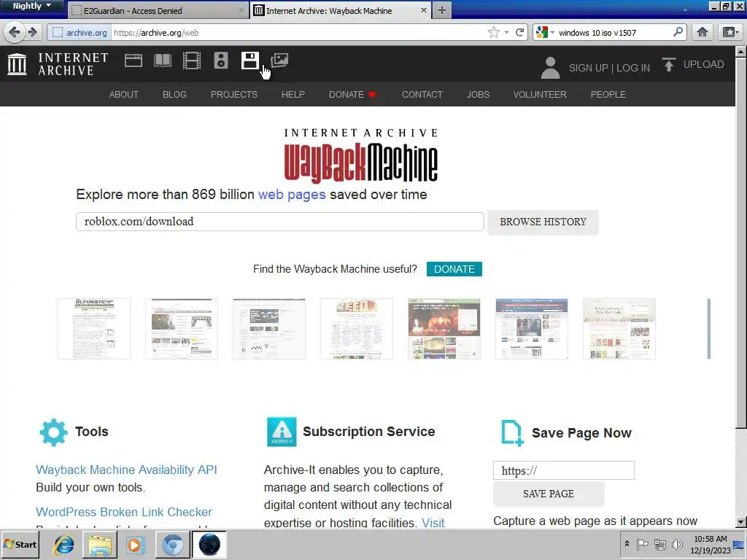
Task: Close the Wayback Machine tab
Action: point(424,10)
